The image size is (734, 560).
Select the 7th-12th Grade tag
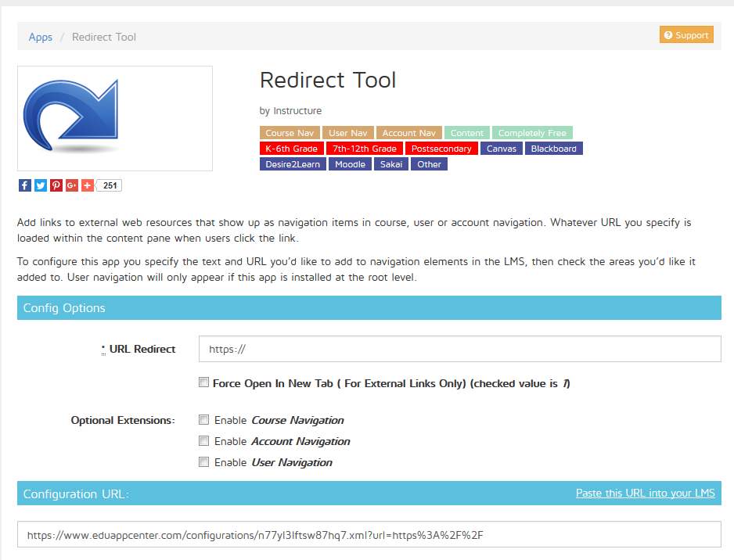click(364, 149)
